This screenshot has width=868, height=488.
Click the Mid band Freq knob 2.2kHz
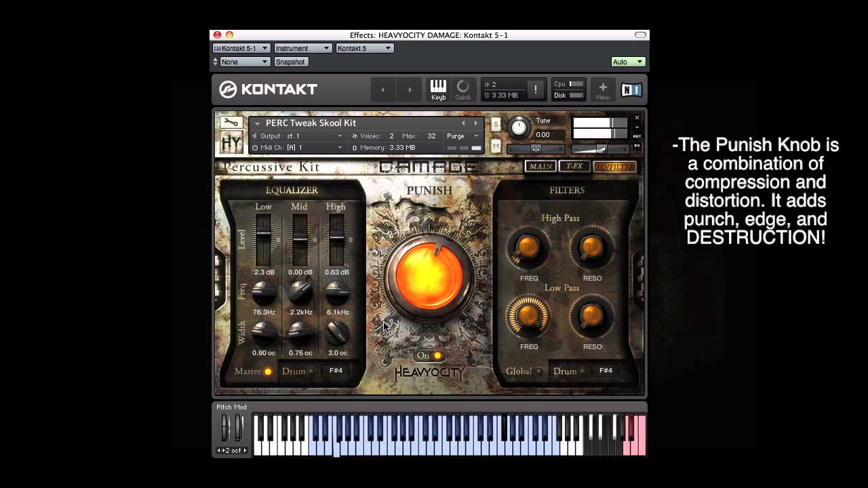click(x=300, y=292)
